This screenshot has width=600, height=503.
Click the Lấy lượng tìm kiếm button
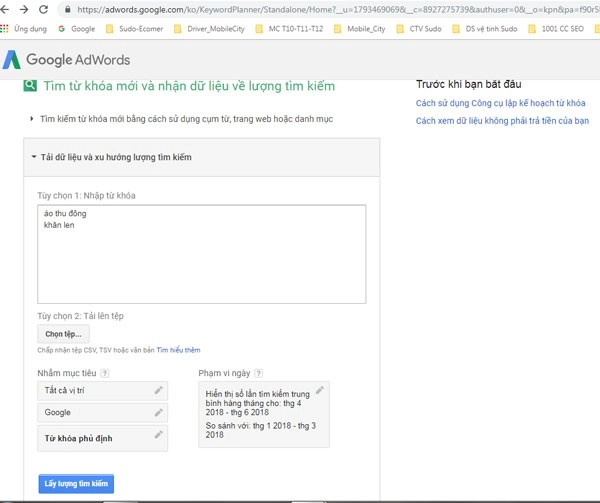76,483
